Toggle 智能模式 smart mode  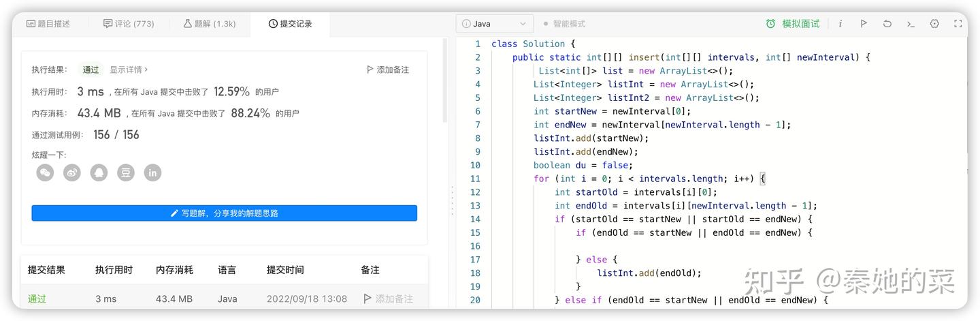[x=564, y=23]
